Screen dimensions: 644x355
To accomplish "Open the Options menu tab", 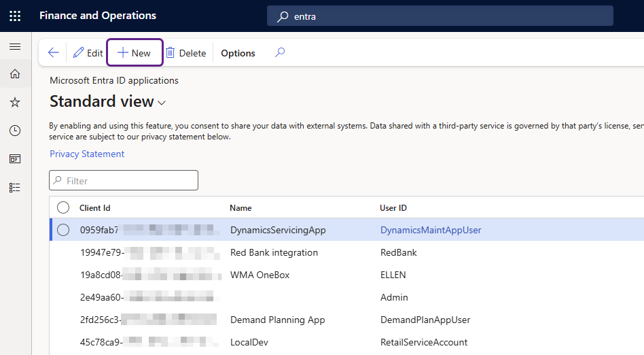I will (x=238, y=53).
